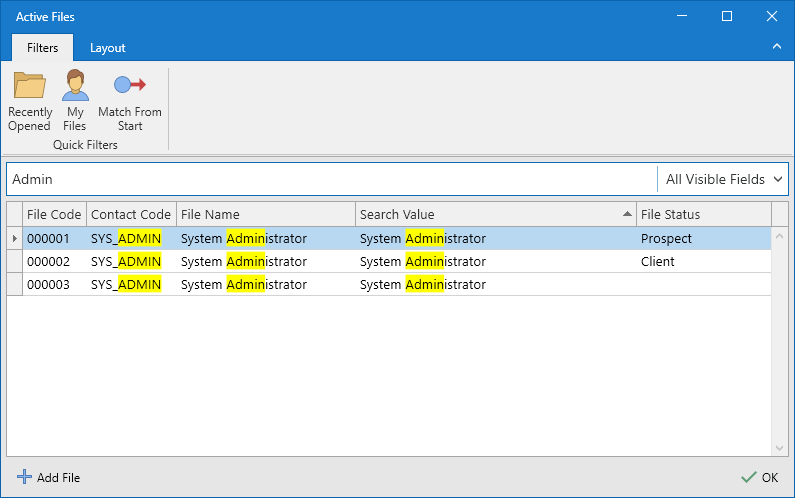
Task: Confirm with the OK button
Action: click(760, 477)
